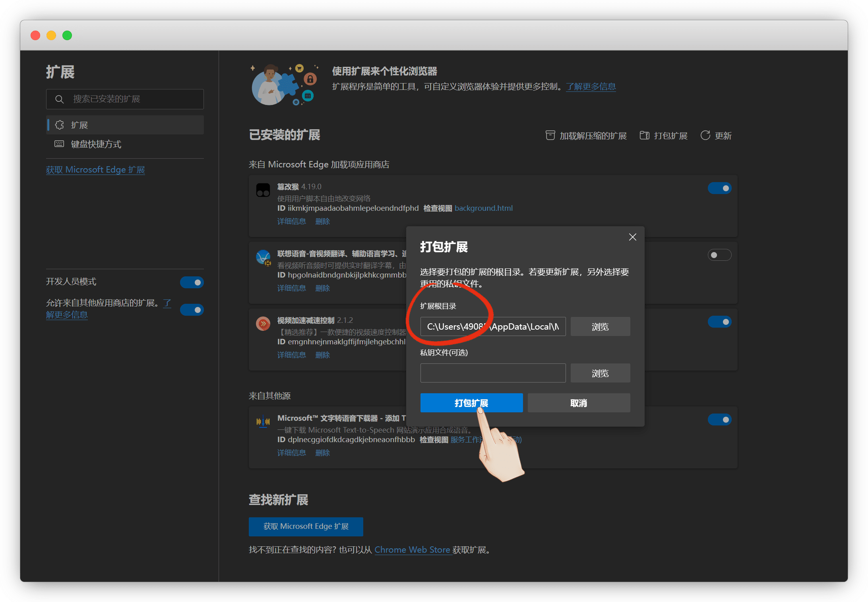
Task: Toggle developer mode switch
Action: [192, 282]
